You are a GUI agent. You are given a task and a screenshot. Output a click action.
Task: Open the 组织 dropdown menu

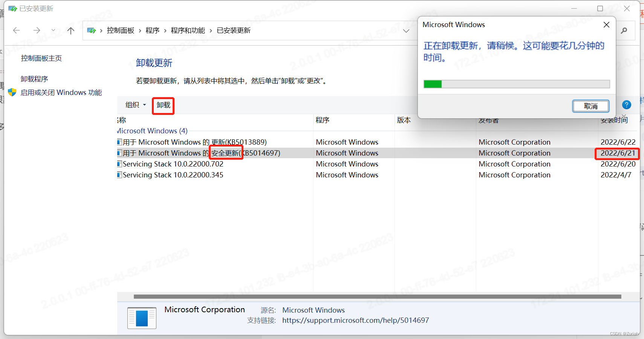[136, 105]
